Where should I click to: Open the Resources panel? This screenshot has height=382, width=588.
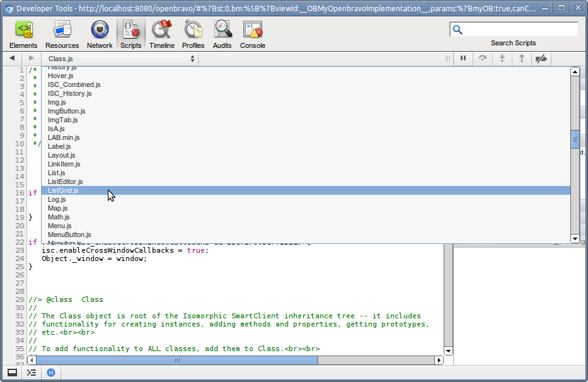(x=62, y=34)
